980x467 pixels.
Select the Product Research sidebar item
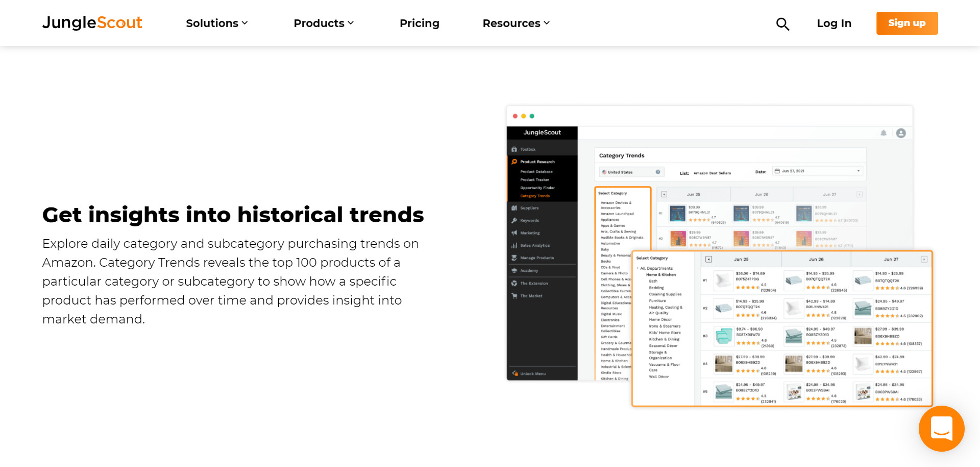click(537, 161)
